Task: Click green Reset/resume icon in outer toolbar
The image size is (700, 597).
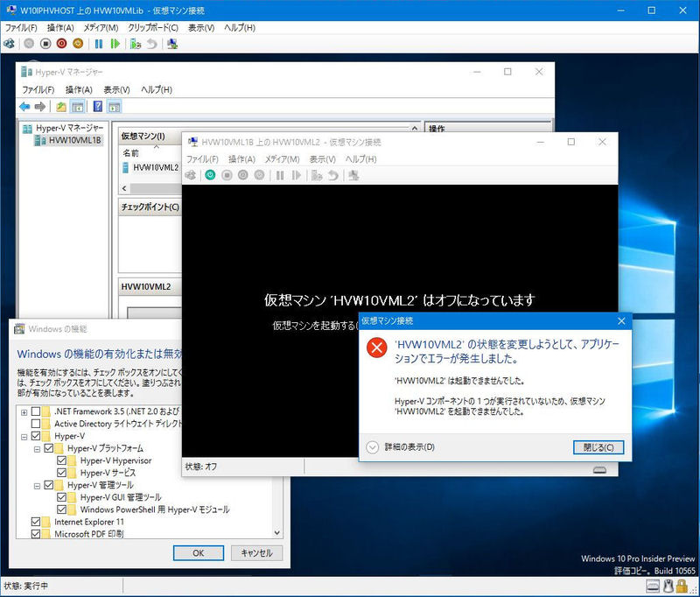Action: click(x=115, y=44)
